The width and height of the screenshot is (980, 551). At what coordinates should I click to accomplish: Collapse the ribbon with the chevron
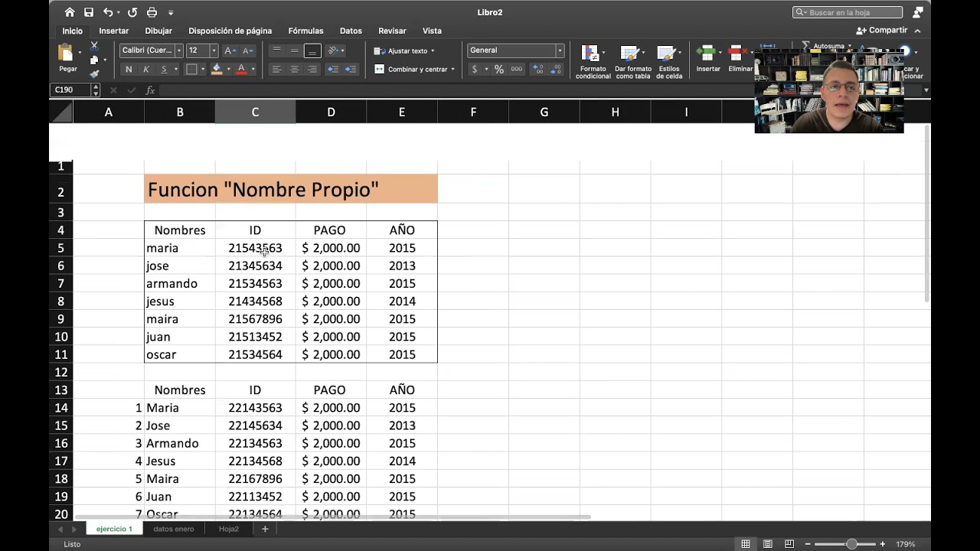click(x=917, y=31)
